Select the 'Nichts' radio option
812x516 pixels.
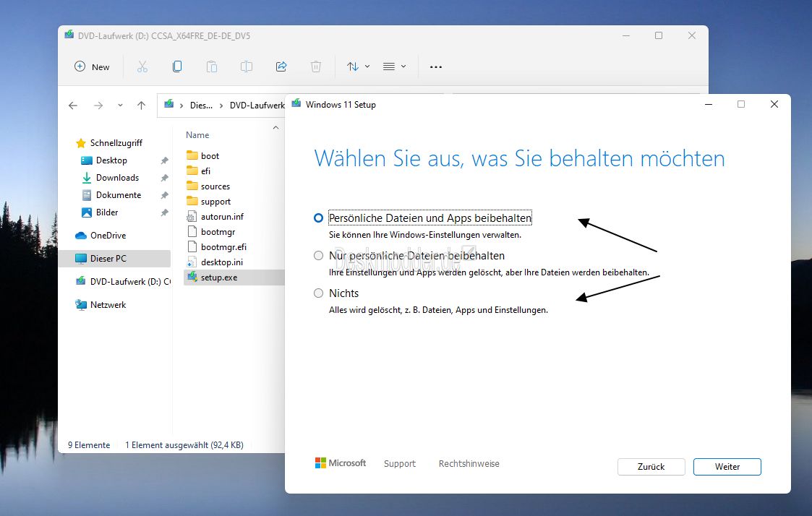(x=318, y=293)
